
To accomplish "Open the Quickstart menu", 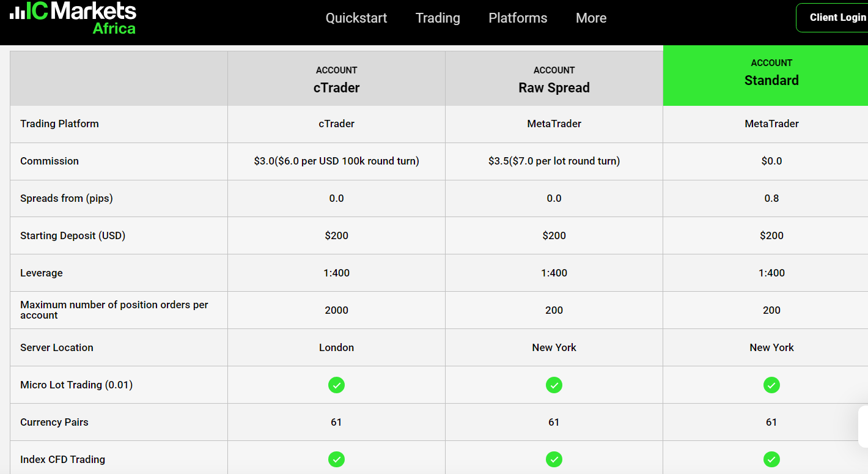I will pos(356,18).
